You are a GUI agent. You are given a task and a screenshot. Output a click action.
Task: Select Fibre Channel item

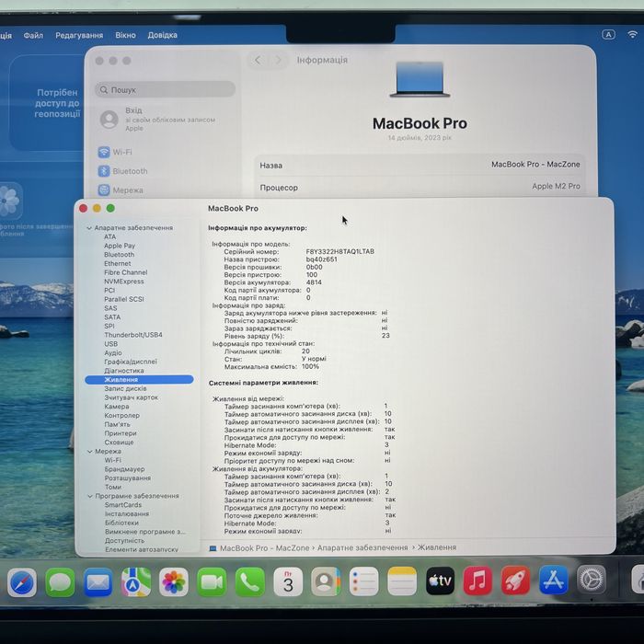(126, 272)
